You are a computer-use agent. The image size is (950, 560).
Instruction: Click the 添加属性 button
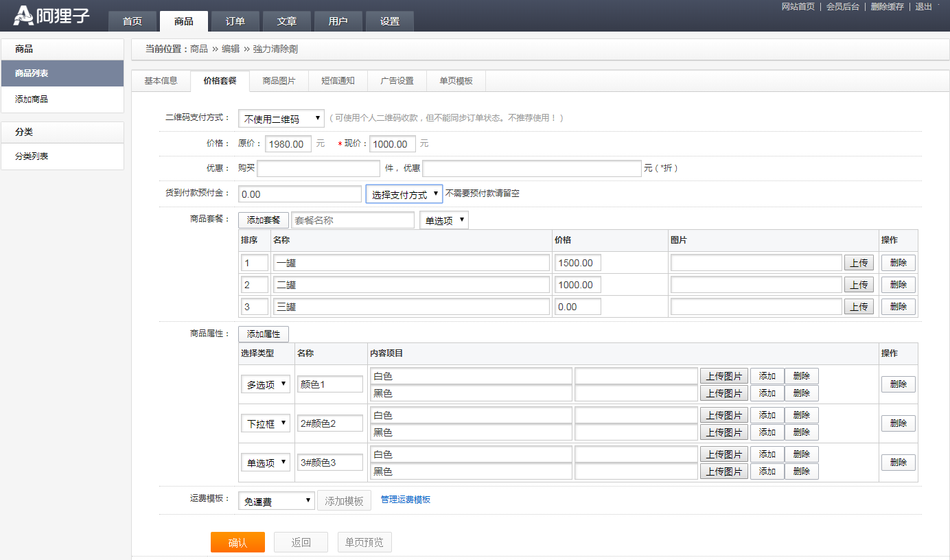[x=264, y=334]
